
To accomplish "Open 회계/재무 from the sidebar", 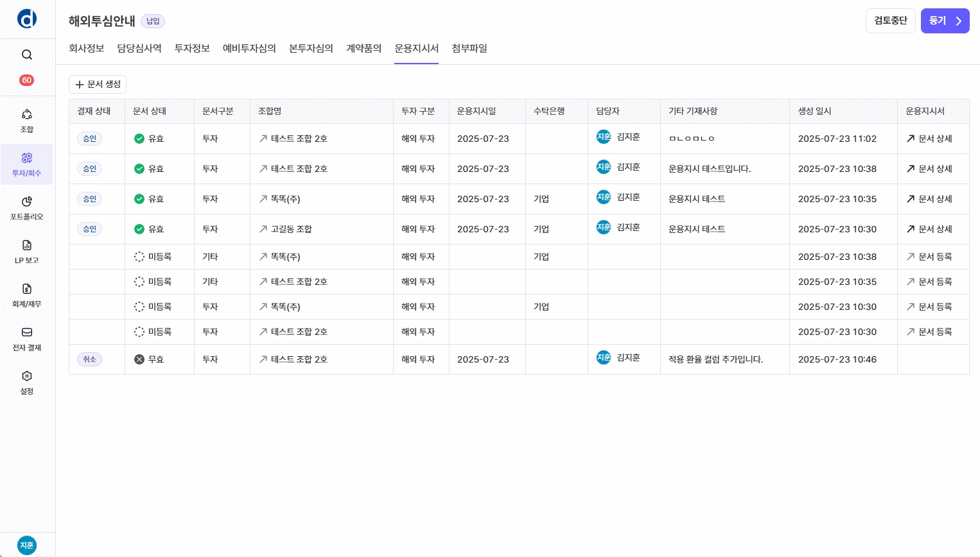I will pos(27,295).
